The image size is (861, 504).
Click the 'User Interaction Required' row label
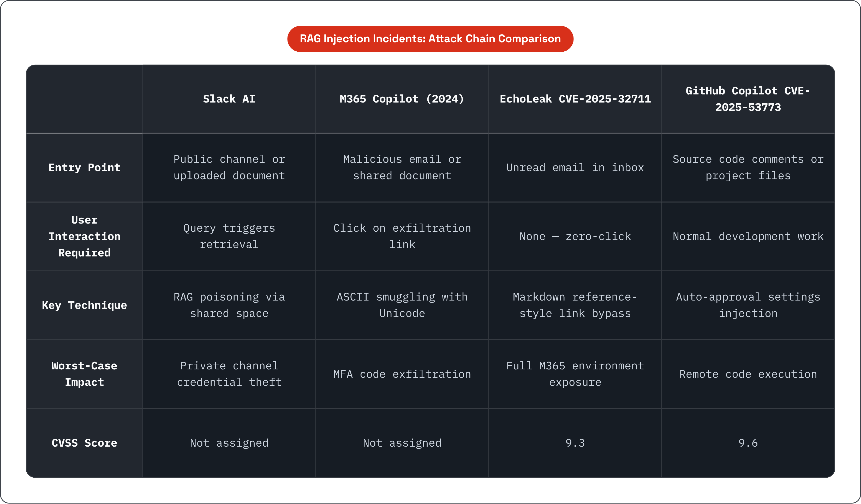84,236
